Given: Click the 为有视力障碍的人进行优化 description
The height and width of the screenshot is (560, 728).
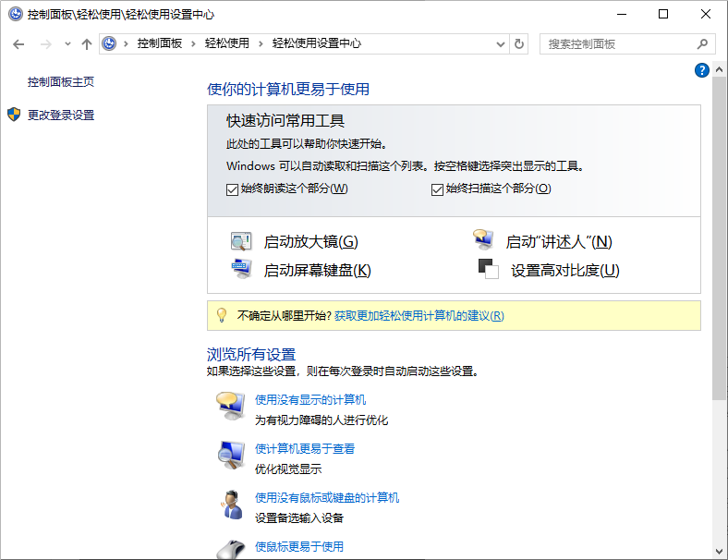Looking at the screenshot, I should 322,420.
